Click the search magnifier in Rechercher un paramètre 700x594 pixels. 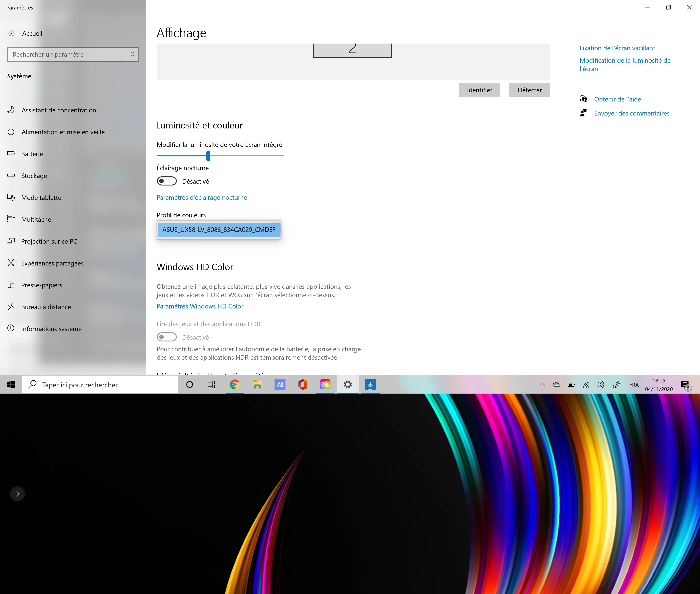click(x=132, y=54)
